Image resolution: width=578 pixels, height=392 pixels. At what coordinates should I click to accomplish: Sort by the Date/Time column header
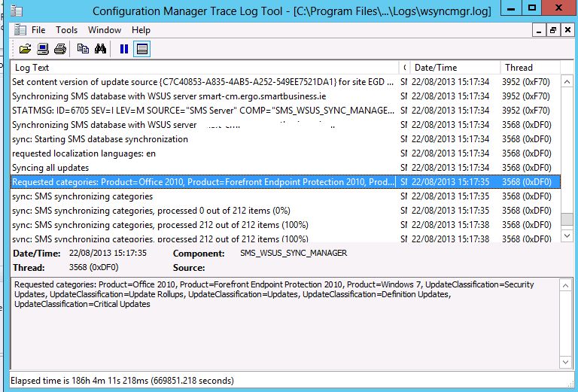[x=455, y=68]
